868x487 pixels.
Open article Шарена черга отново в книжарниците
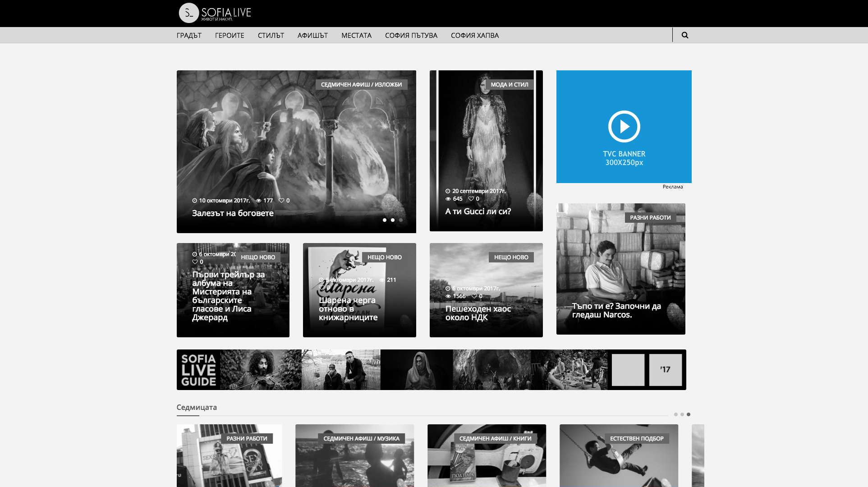tap(348, 309)
